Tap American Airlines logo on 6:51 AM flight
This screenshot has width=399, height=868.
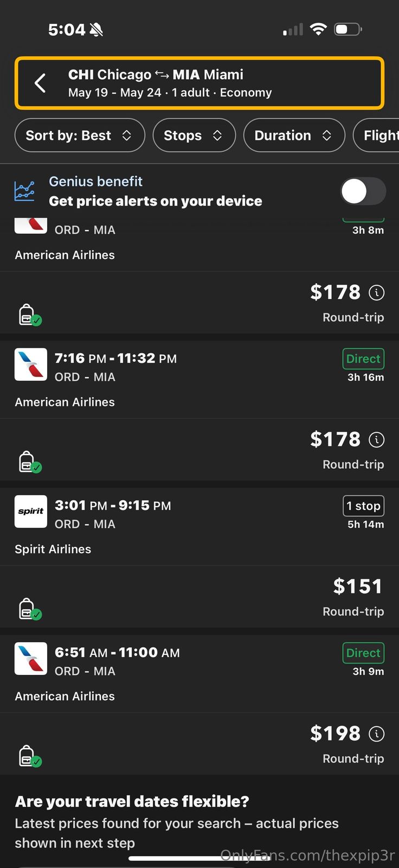click(x=31, y=659)
